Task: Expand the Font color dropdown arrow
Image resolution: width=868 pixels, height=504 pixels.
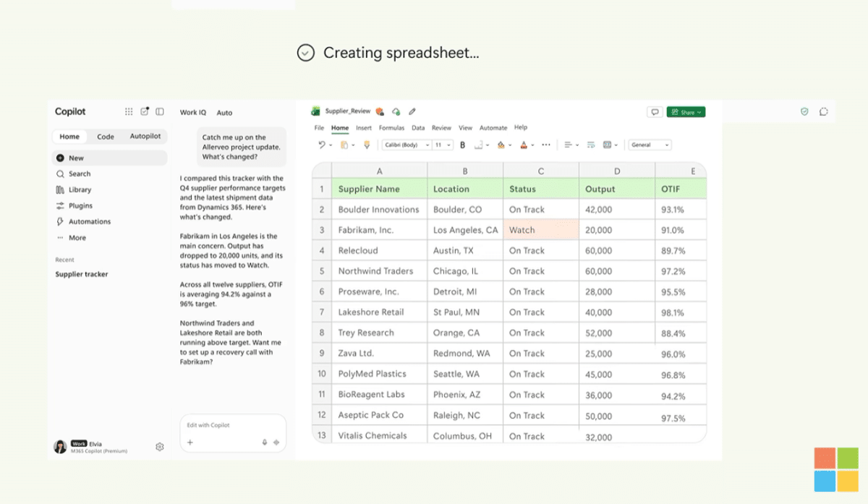Action: click(532, 145)
